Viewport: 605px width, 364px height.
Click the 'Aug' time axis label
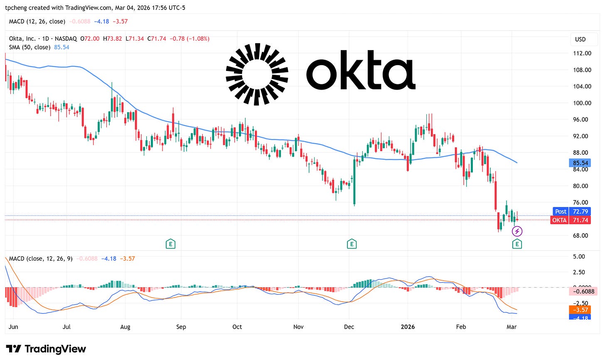(x=125, y=327)
